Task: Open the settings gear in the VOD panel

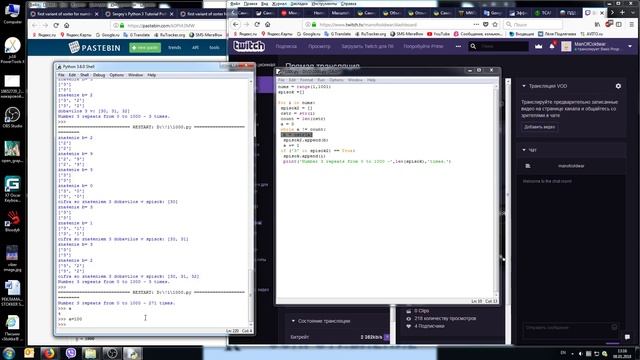Action: [x=618, y=86]
